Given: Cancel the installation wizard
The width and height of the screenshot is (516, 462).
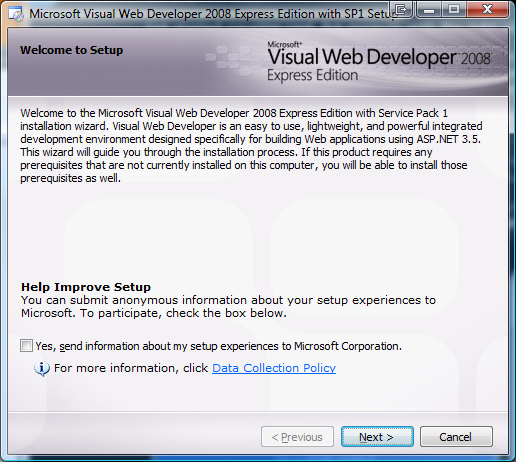Looking at the screenshot, I should point(456,437).
